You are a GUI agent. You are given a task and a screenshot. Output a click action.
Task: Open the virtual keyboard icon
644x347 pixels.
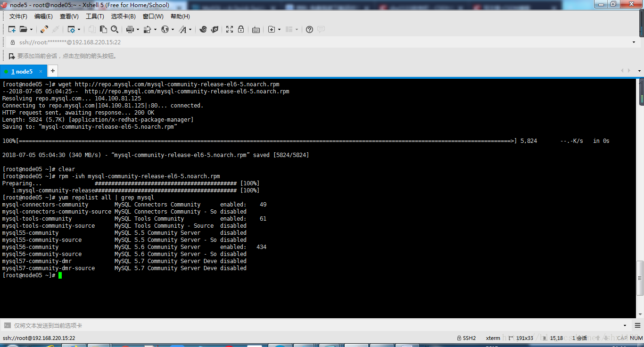pyautogui.click(x=256, y=29)
